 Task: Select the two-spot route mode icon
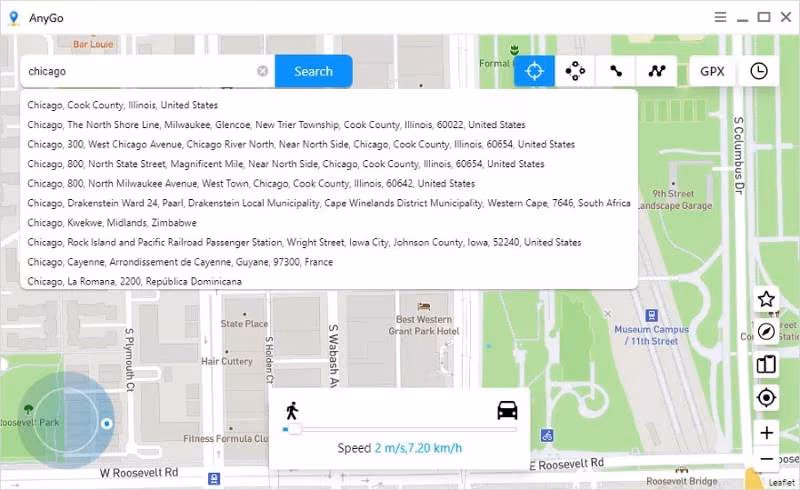[x=616, y=71]
